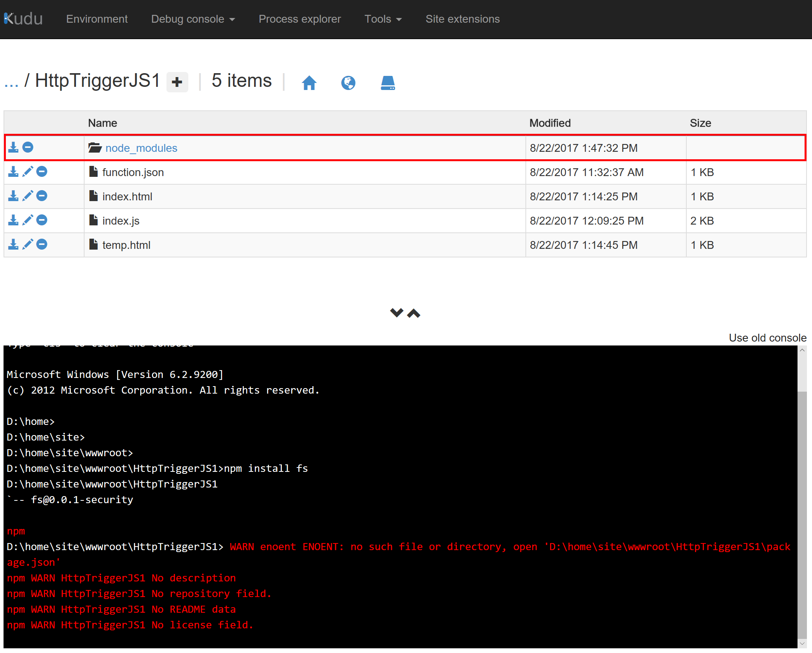The width and height of the screenshot is (812, 653).
Task: Collapse file list with down chevron
Action: (397, 313)
